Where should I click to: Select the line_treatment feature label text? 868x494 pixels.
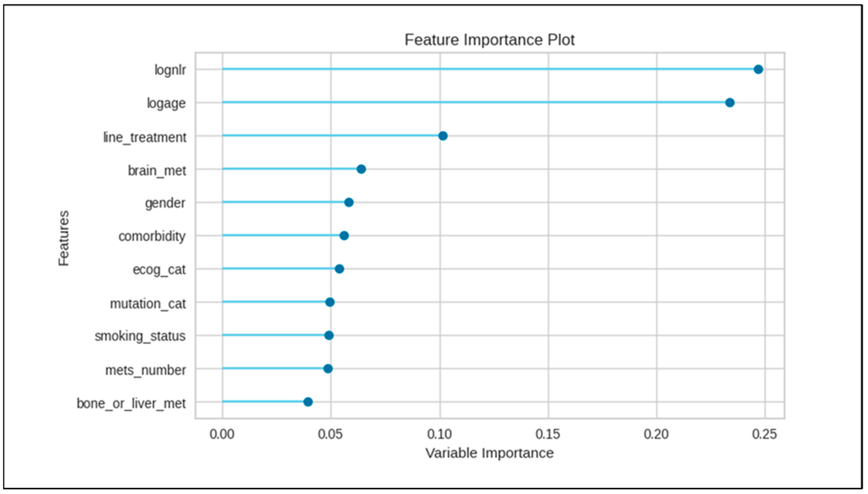click(145, 138)
